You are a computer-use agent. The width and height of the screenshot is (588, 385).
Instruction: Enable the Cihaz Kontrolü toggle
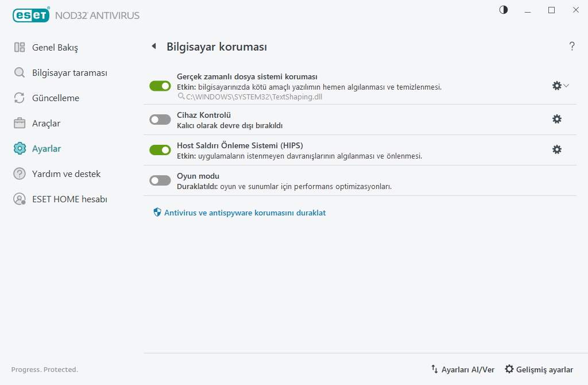click(160, 120)
